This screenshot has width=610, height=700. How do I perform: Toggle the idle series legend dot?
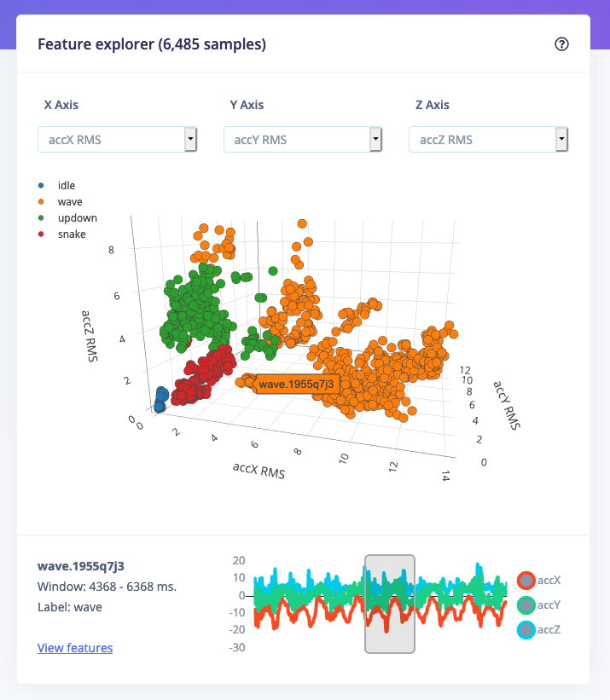pyautogui.click(x=41, y=185)
